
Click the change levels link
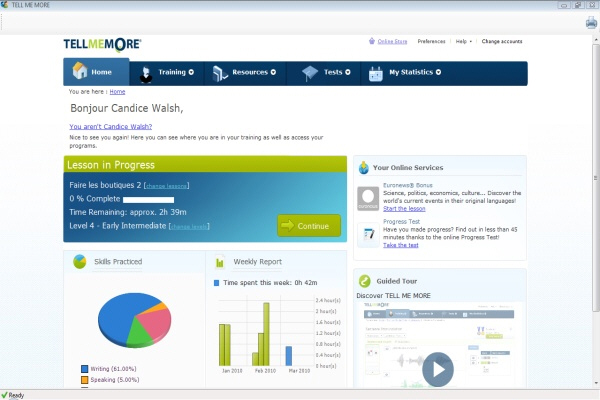189,227
